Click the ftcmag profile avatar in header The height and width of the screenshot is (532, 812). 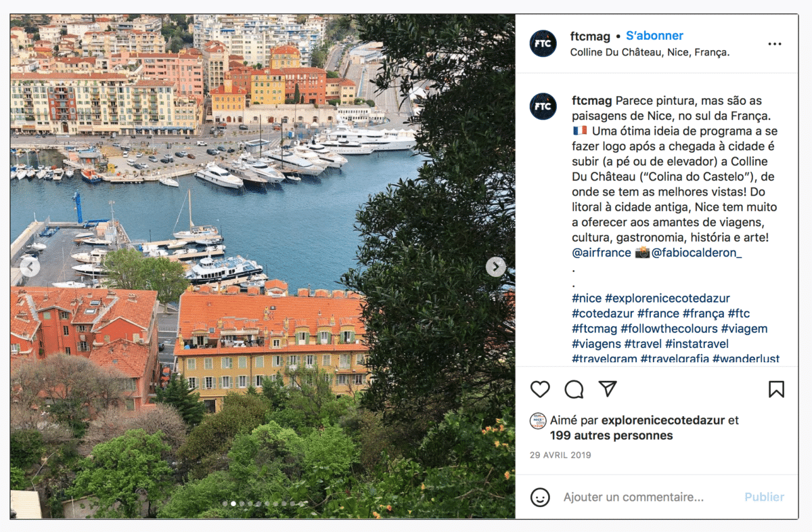click(543, 43)
